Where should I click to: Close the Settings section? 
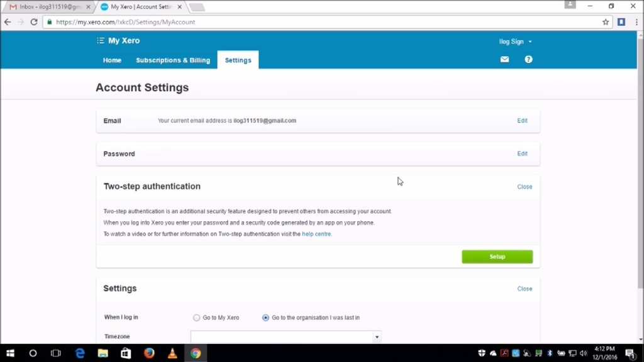(x=525, y=289)
